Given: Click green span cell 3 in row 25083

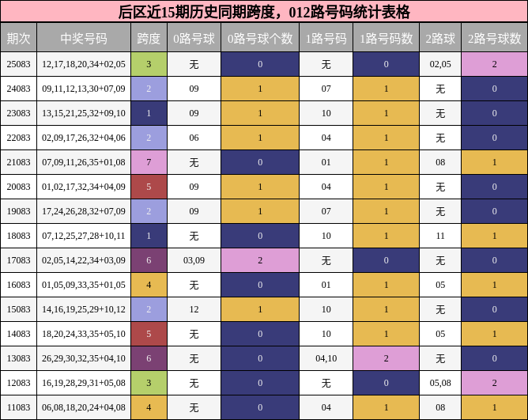Looking at the screenshot, I should (x=149, y=64).
